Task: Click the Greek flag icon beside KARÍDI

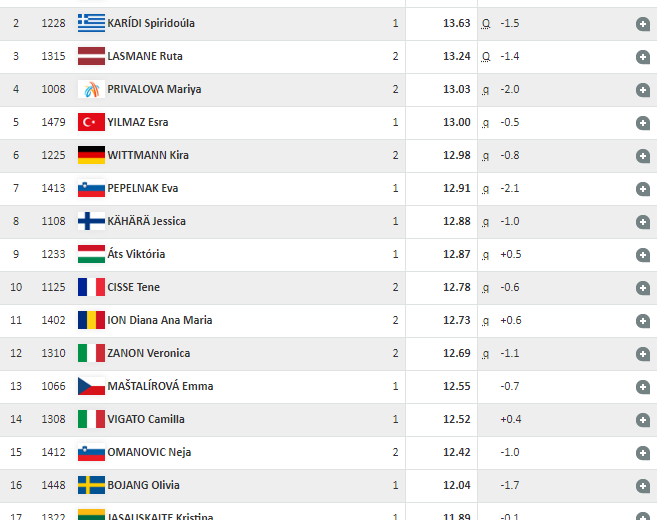Action: click(91, 23)
